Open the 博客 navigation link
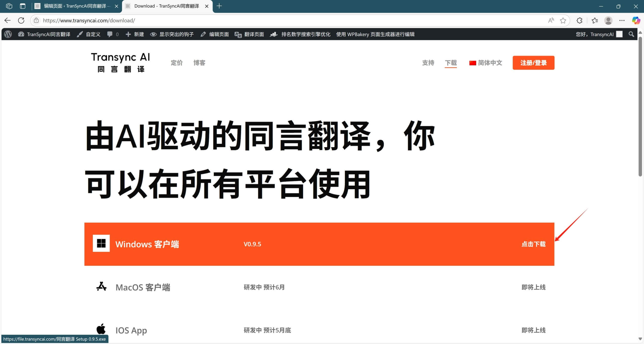644x344 pixels. coord(199,63)
